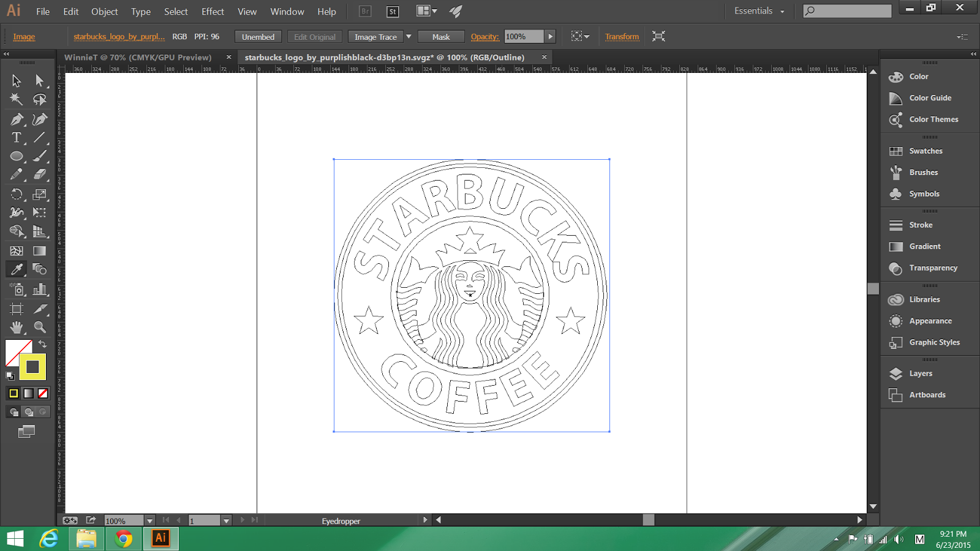The height and width of the screenshot is (551, 980).
Task: Activate the Rotate tool
Action: coord(17,195)
